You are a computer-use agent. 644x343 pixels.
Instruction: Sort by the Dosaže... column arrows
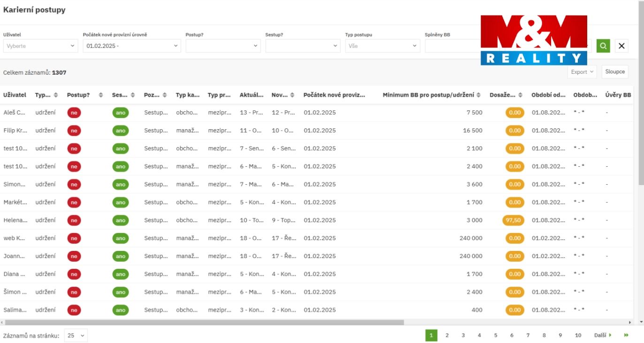pos(520,95)
